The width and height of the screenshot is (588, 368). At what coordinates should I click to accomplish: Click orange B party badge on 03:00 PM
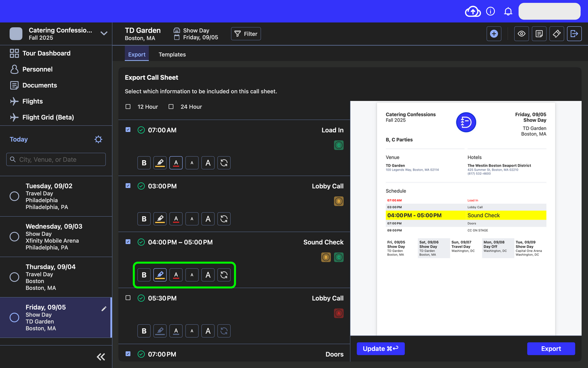[339, 201]
